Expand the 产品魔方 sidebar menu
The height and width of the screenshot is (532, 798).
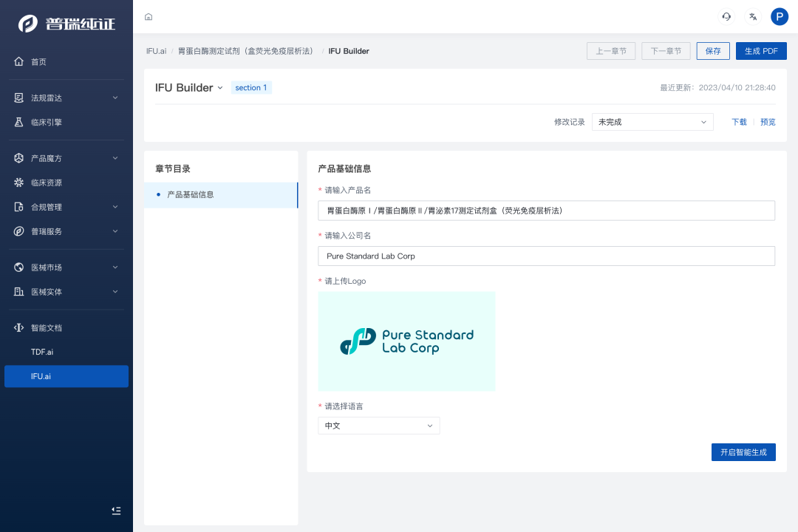(x=66, y=159)
